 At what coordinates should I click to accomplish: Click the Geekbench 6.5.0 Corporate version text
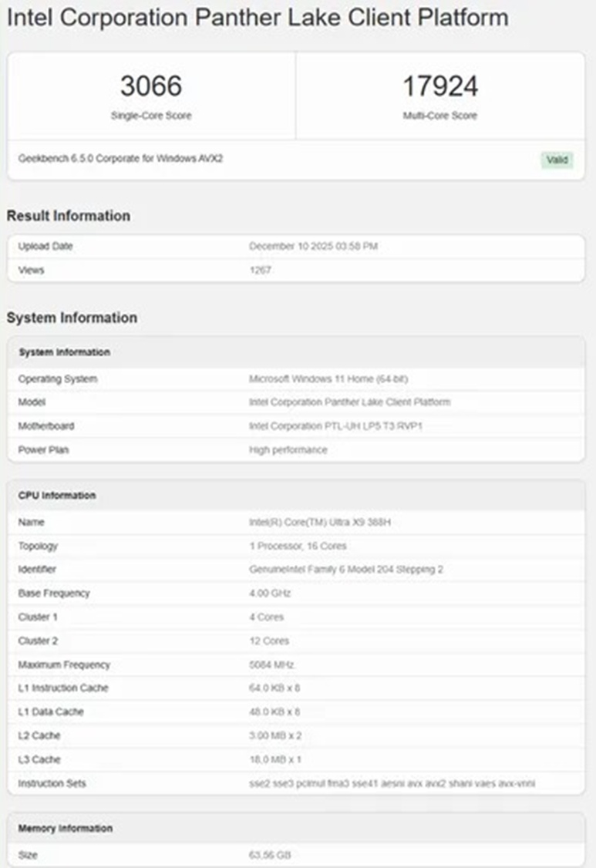[120, 159]
